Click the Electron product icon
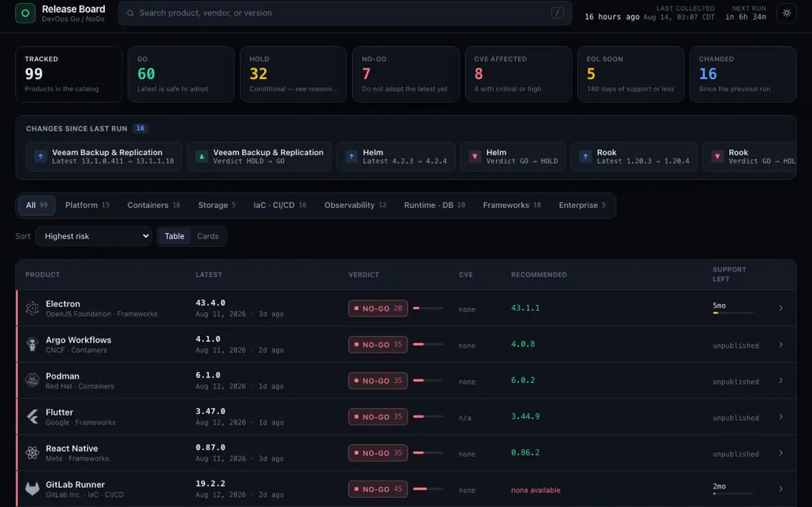 click(x=32, y=308)
